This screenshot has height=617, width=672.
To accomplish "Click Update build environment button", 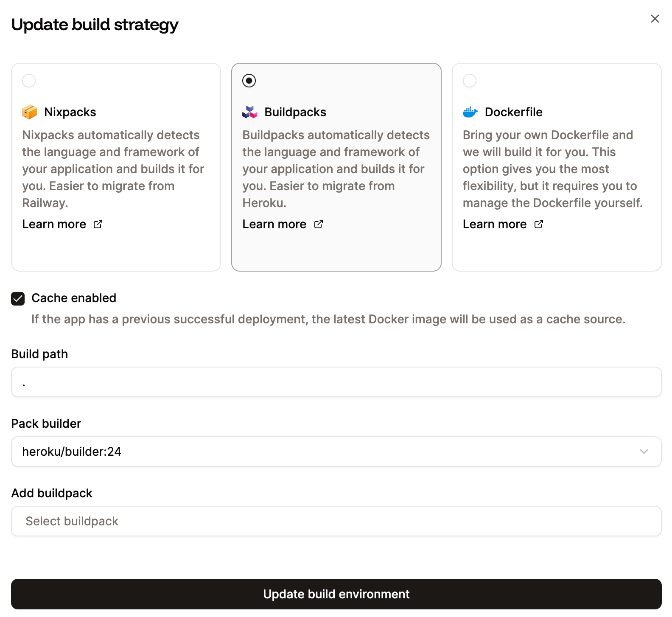I will click(336, 594).
